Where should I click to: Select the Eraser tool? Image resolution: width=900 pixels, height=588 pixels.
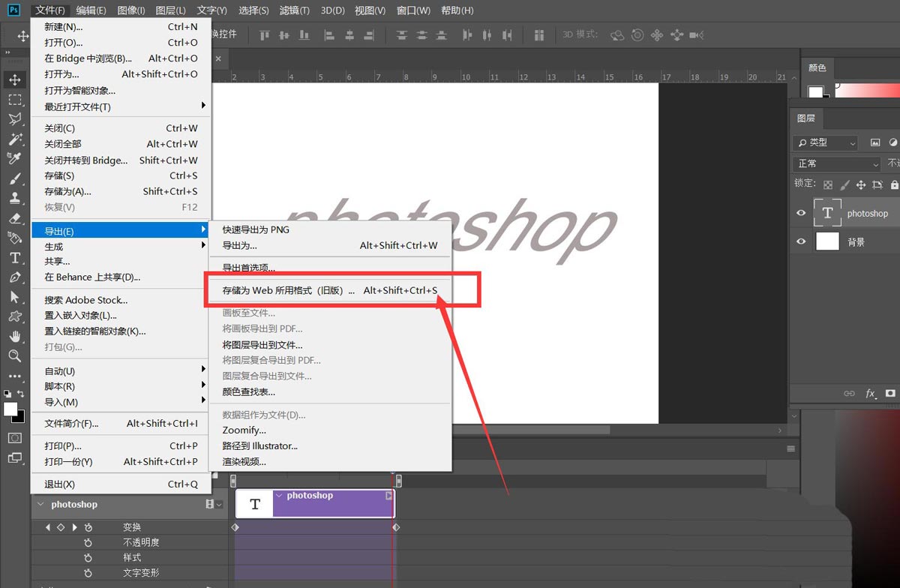click(15, 217)
